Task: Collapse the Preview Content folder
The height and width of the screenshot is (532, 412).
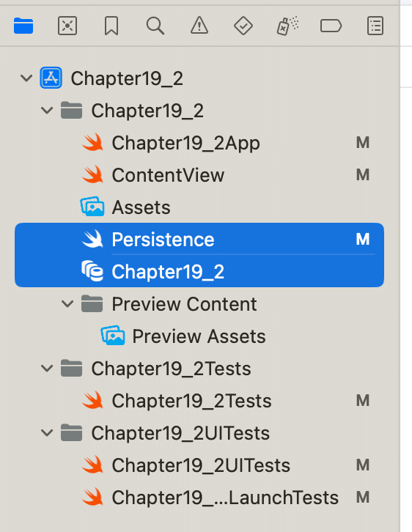Action: point(67,304)
